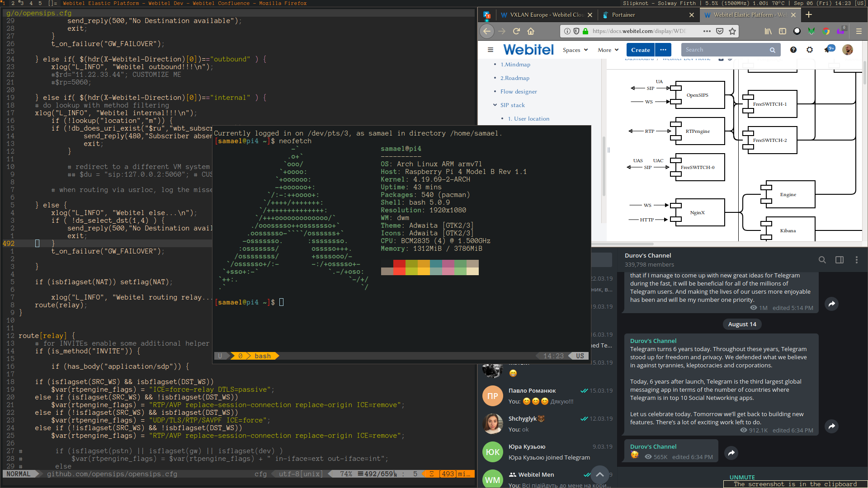Viewport: 868px width, 488px height.
Task: Open Create options ellipsis button
Action: click(x=663, y=50)
